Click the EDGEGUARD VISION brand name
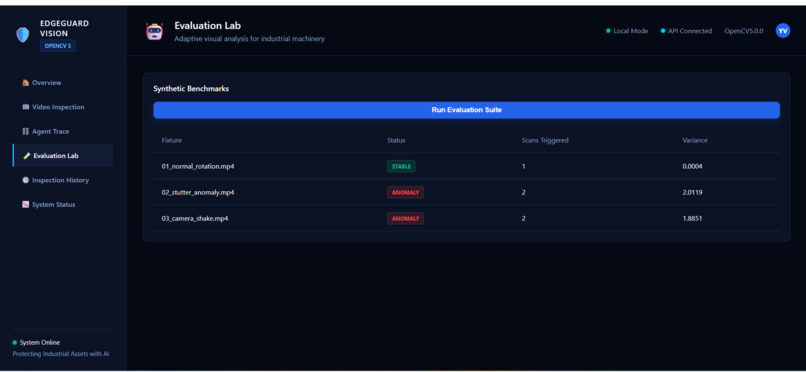 tap(64, 29)
